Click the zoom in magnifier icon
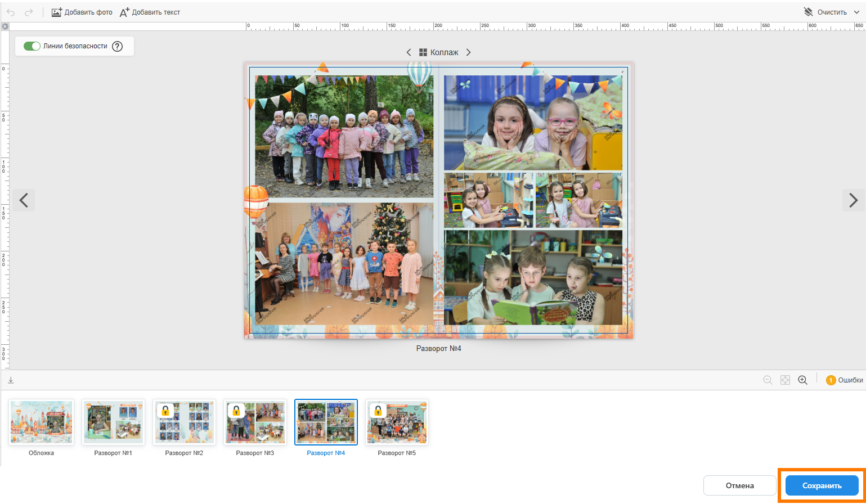The image size is (866, 504). click(x=802, y=380)
